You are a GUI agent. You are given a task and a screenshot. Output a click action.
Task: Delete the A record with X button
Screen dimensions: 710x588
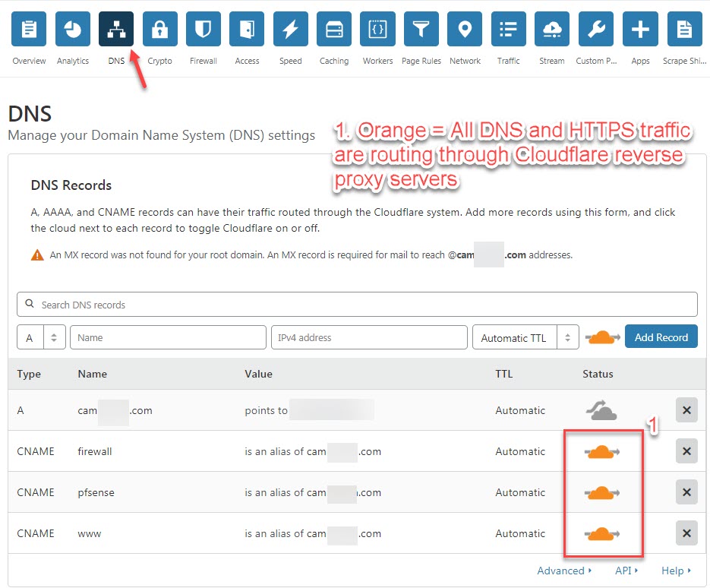[686, 410]
